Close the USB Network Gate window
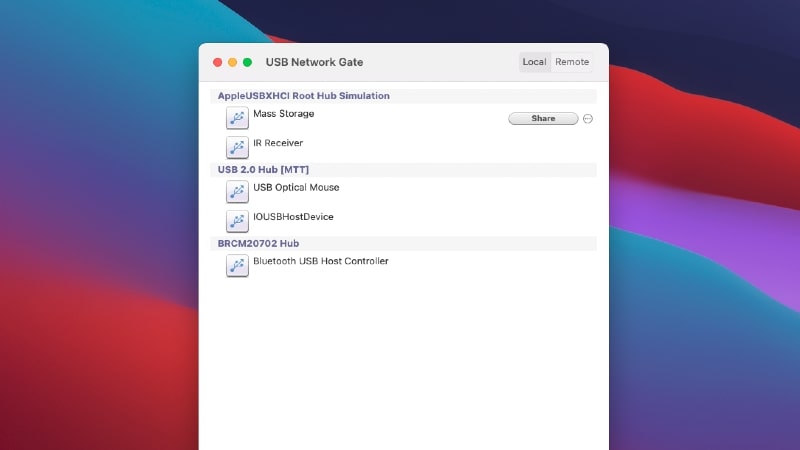800x450 pixels. [x=217, y=62]
